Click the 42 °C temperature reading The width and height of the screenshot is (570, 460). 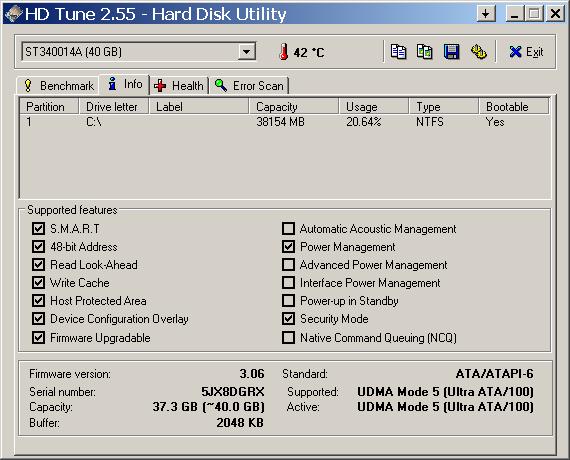point(309,52)
